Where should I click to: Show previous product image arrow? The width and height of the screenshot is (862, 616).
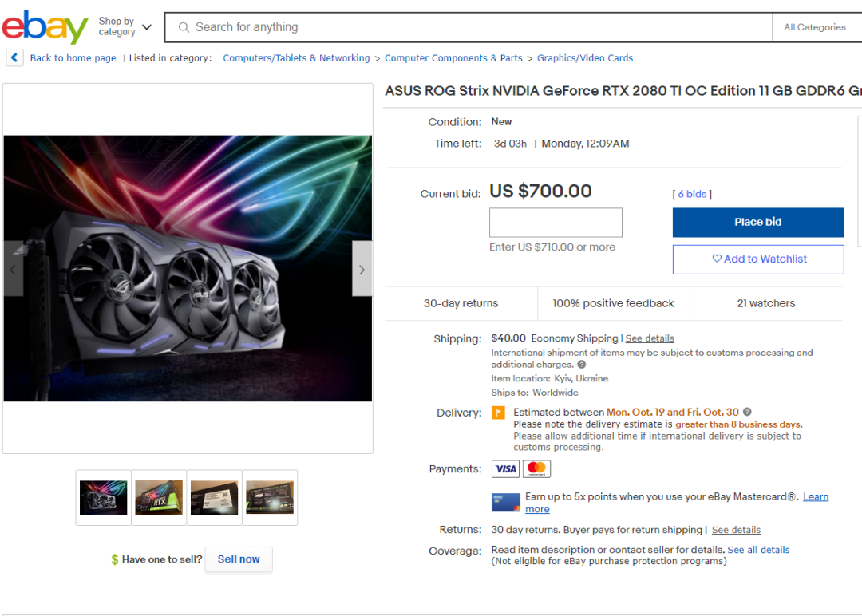coord(13,269)
